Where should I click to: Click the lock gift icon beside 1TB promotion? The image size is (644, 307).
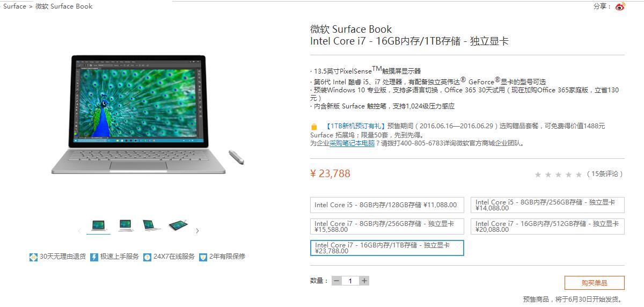314,127
